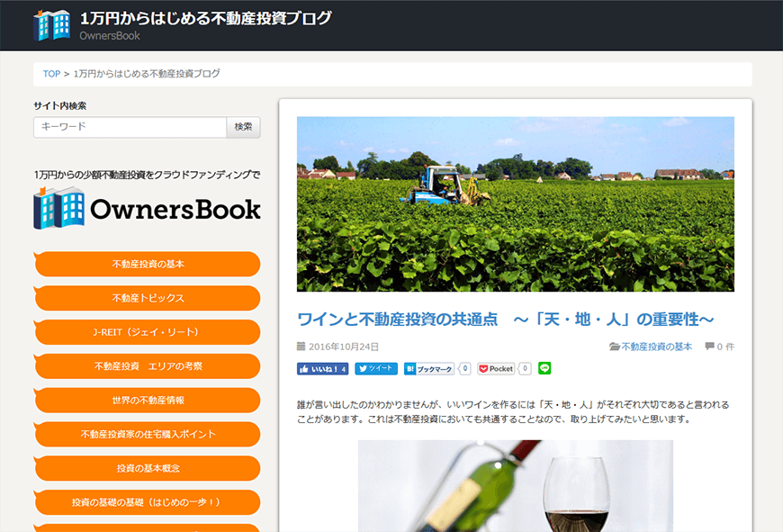
Task: Click the OwnersBook building logo in header
Action: pos(51,25)
